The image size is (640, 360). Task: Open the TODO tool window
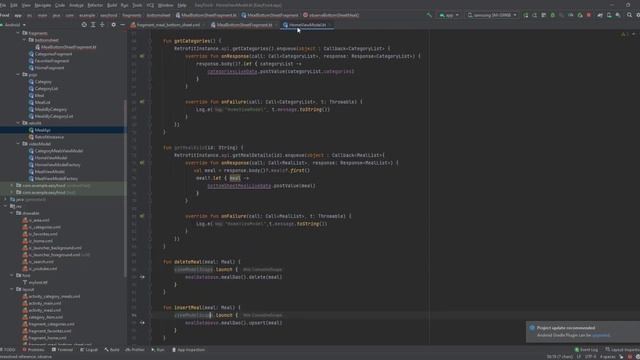(8, 350)
